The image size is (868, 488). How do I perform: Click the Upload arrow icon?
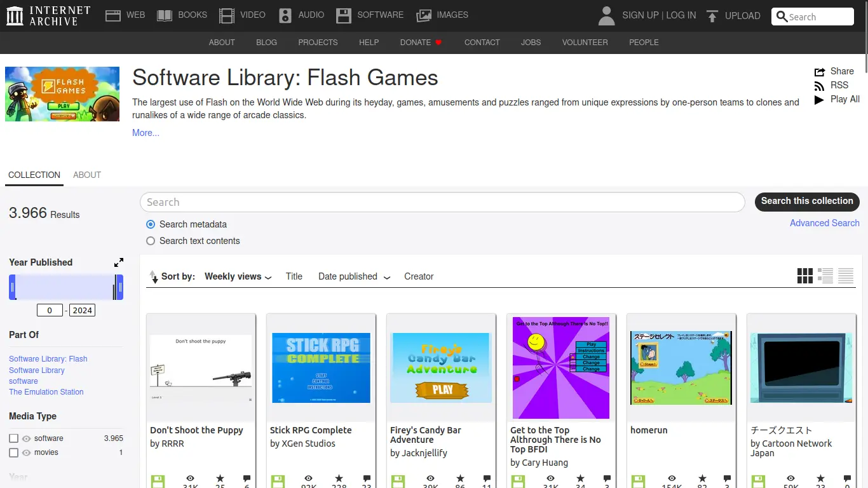(x=712, y=15)
